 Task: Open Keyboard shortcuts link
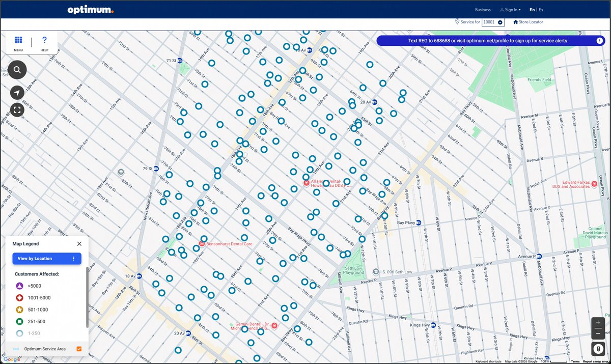click(x=488, y=361)
